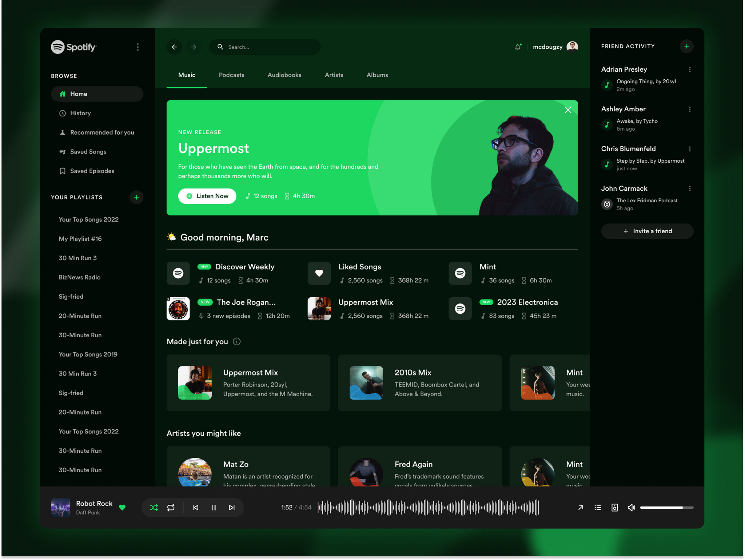Switch to the Artists tab
The height and width of the screenshot is (560, 745).
point(334,75)
